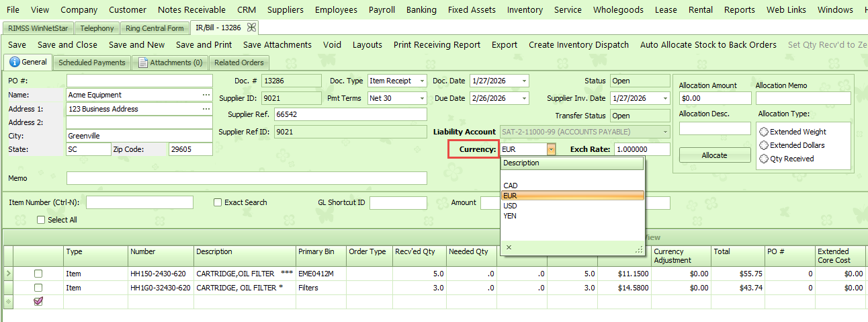The image size is (868, 322).
Task: Open the Fixed Assets menu
Action: point(472,9)
